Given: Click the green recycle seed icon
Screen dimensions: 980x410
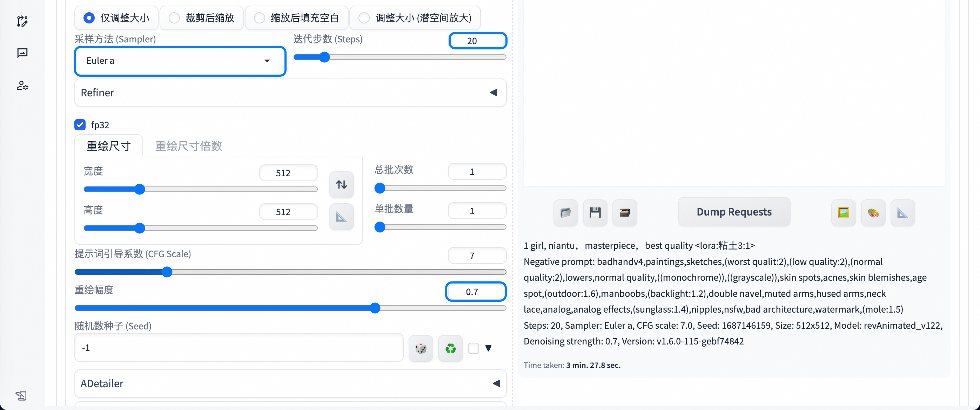Looking at the screenshot, I should point(450,348).
